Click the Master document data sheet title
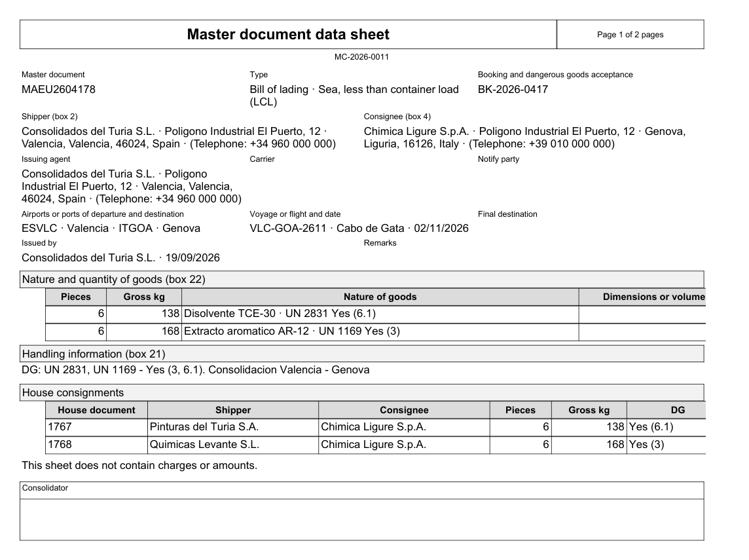Image resolution: width=749 pixels, height=560 pixels. click(x=288, y=35)
